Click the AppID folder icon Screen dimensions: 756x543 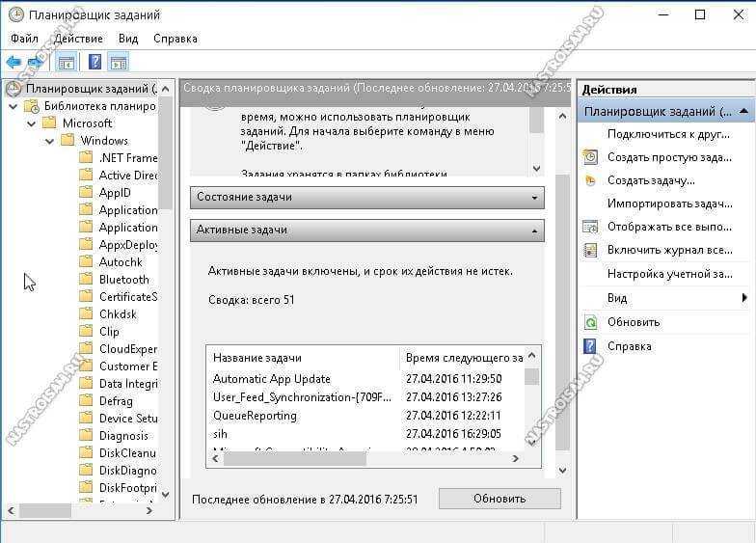(86, 193)
